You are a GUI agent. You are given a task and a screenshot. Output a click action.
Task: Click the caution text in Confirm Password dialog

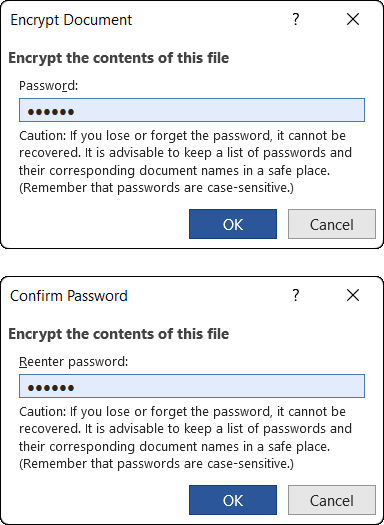pos(185,438)
